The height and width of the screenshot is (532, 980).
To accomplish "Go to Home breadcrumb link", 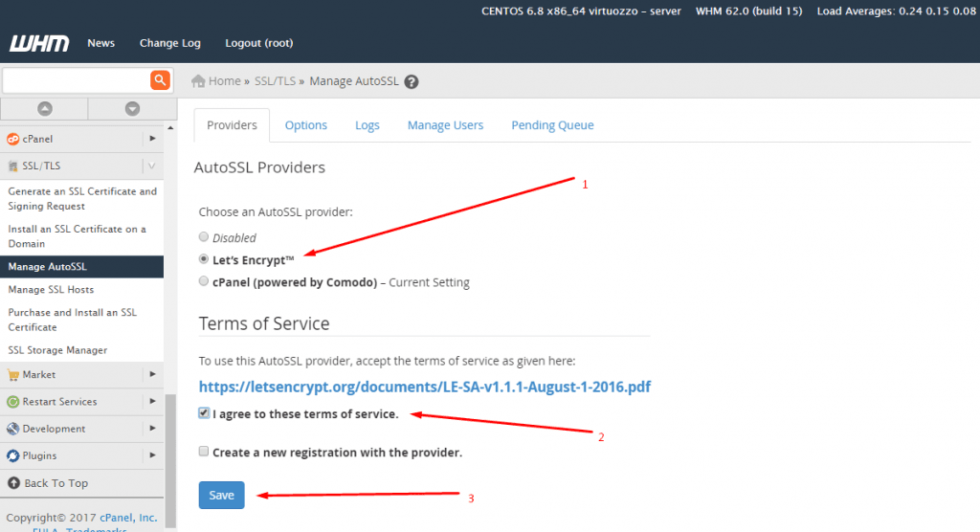I will click(224, 81).
